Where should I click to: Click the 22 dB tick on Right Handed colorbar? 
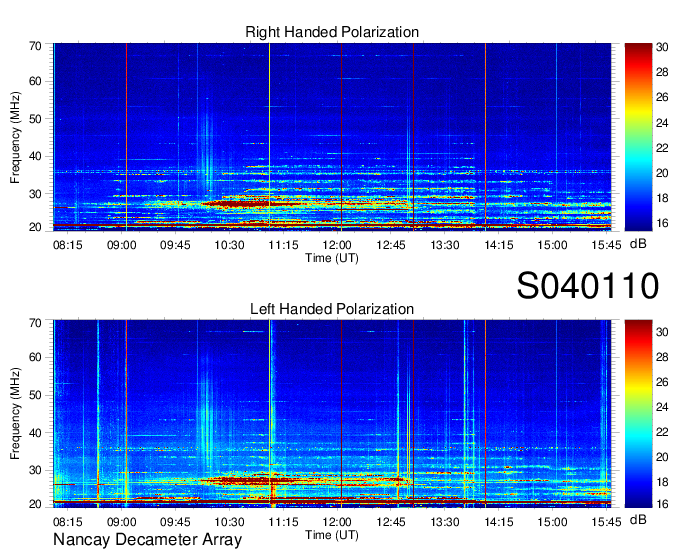(662, 148)
